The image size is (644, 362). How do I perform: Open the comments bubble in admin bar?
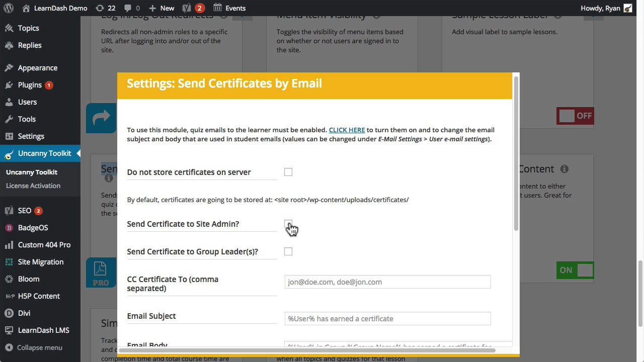pyautogui.click(x=132, y=8)
